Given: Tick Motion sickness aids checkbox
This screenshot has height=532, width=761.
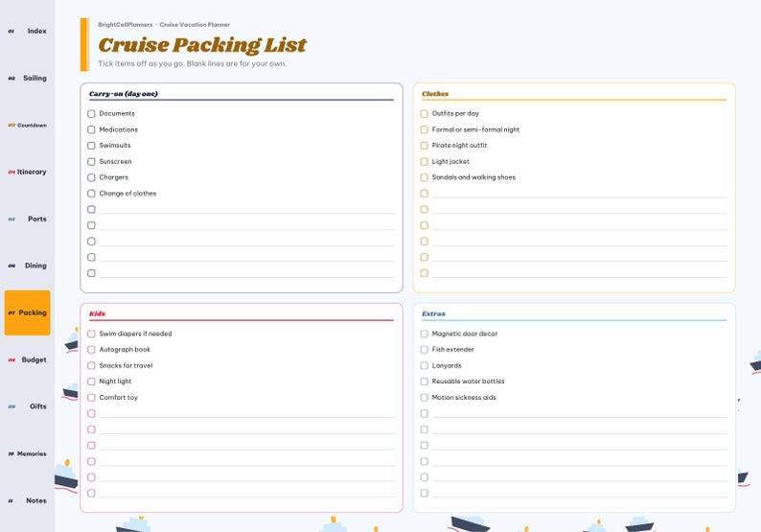Looking at the screenshot, I should 425,398.
